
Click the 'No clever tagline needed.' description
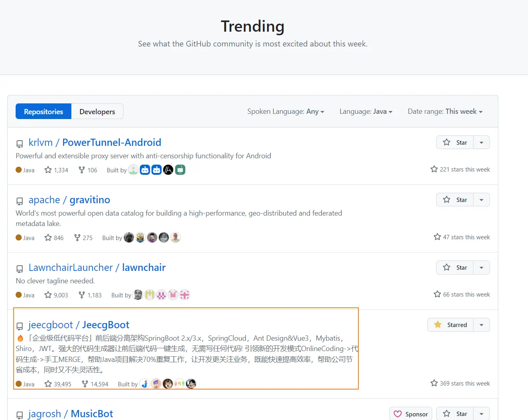55,281
